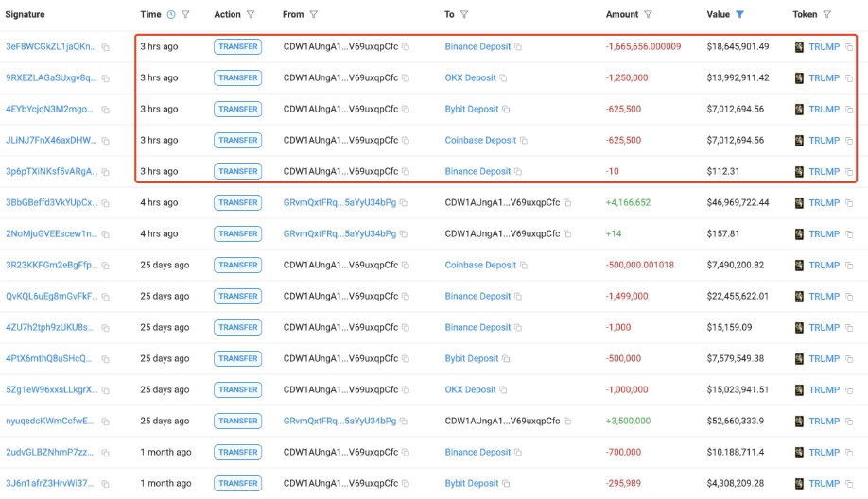
Task: Open GRvmQxtFRq sender in +3,500,000 row
Action: (x=339, y=421)
